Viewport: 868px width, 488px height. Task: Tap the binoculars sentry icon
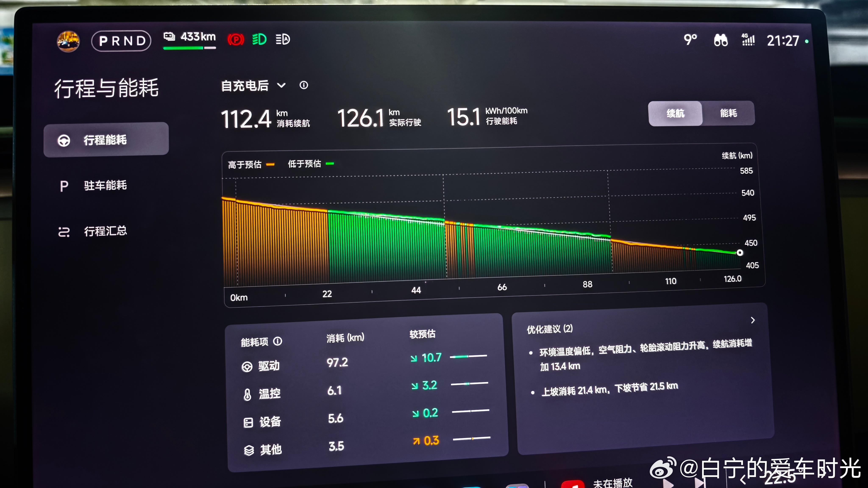click(721, 40)
